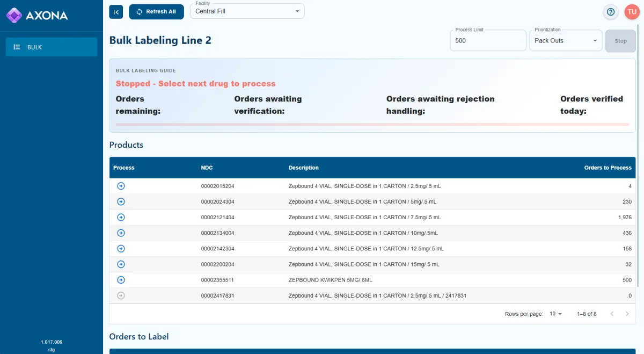Process ZEPBOUND KWIKPEN 5MG/.6ML arrow icon
Screen dimensions: 644x354
[121, 280]
